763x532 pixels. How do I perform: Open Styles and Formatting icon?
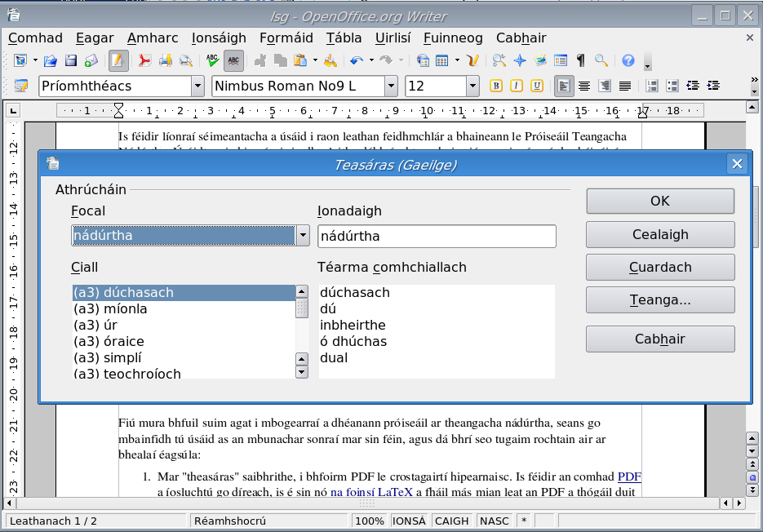pyautogui.click(x=21, y=86)
